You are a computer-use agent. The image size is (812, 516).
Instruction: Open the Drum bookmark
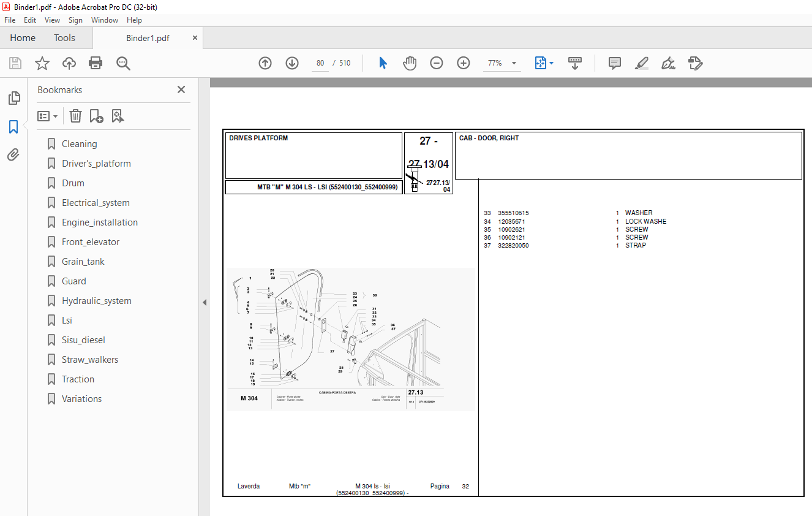click(73, 183)
